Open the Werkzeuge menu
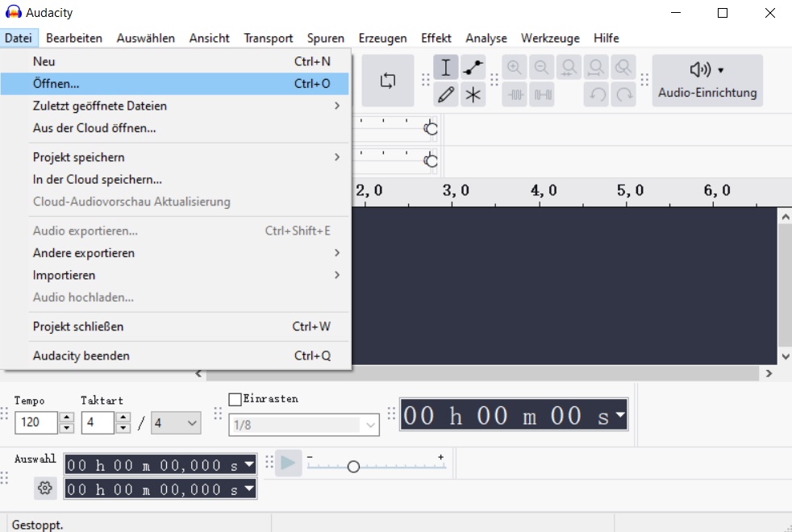Screen dimensions: 792x532 click(x=550, y=39)
